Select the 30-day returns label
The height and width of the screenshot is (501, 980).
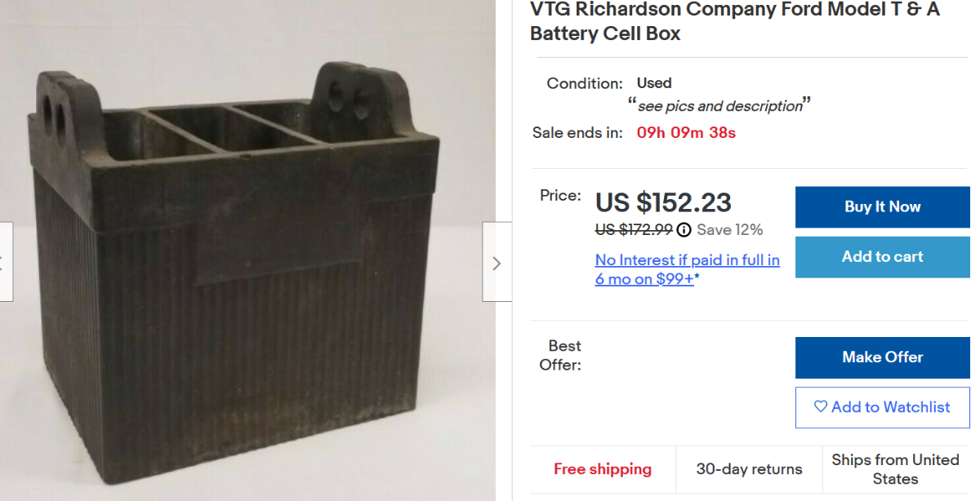(749, 469)
